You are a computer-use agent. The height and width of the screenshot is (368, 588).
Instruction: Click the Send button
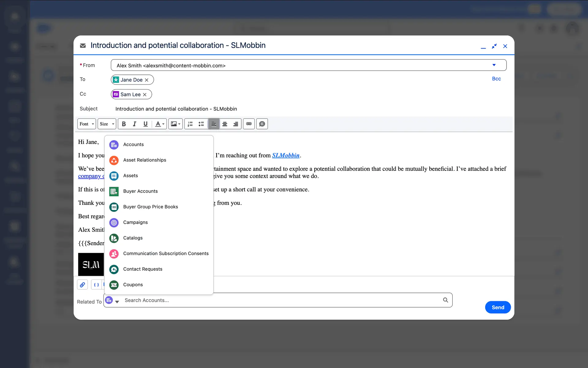pyautogui.click(x=498, y=307)
